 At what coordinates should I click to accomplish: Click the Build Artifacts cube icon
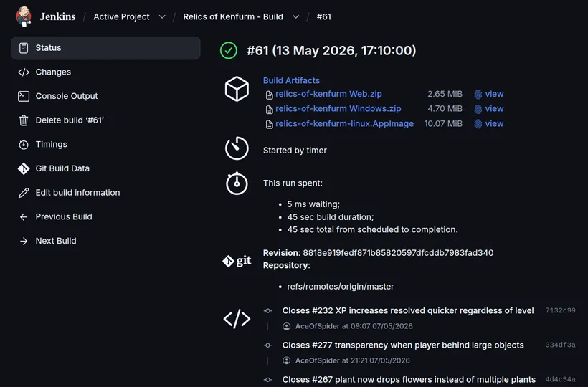coord(237,89)
